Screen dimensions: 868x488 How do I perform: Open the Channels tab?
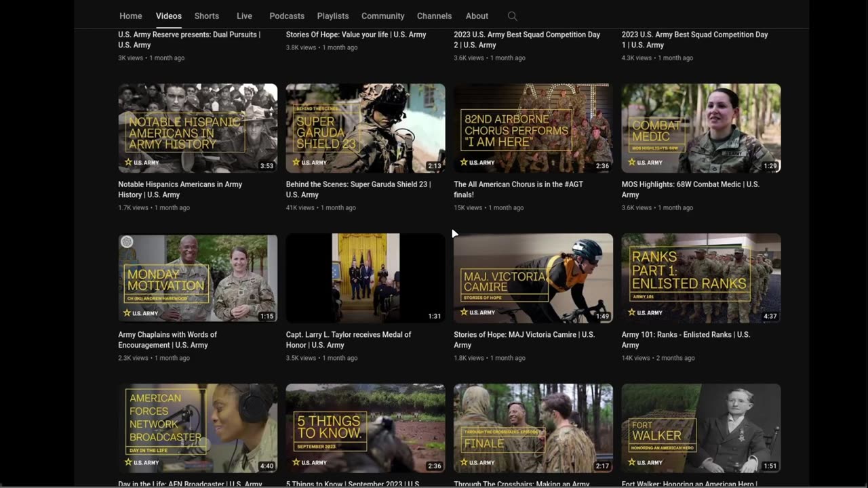coord(435,16)
